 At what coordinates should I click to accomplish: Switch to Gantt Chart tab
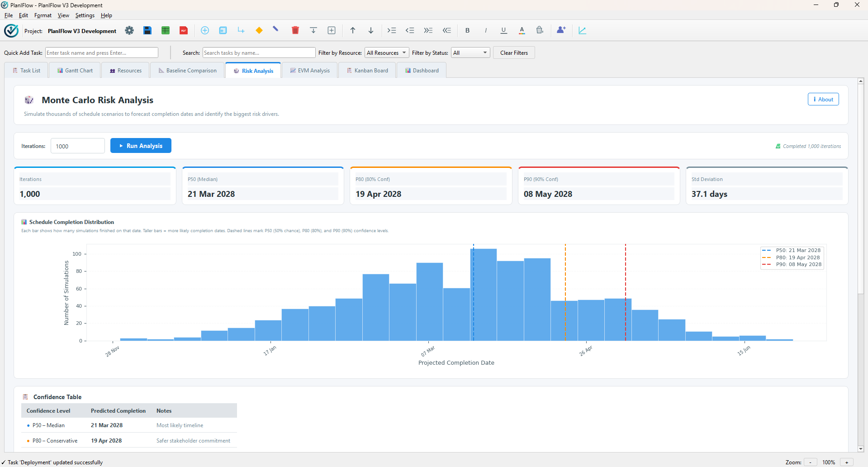tap(75, 71)
